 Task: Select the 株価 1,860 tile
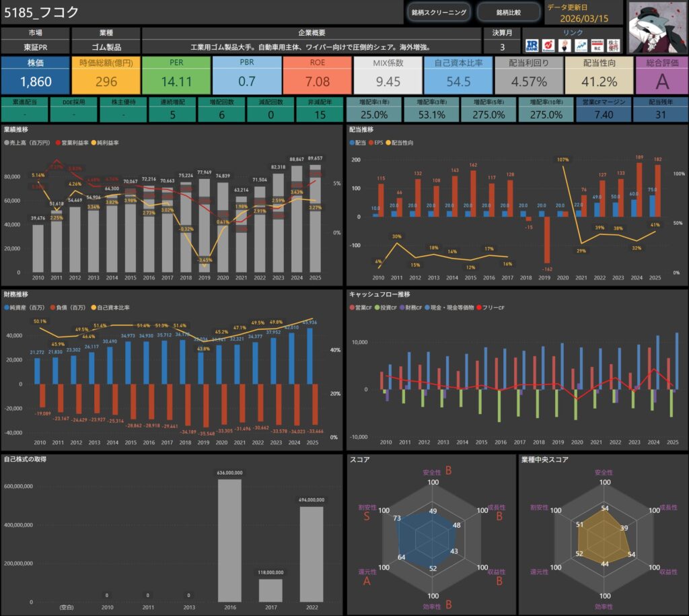point(35,75)
